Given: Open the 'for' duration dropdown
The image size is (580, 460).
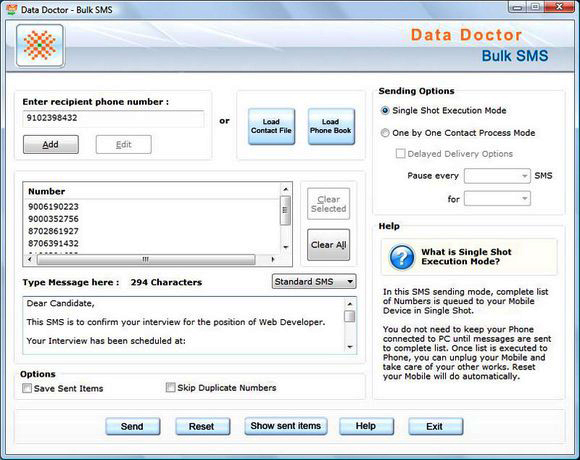Looking at the screenshot, I should pyautogui.click(x=498, y=199).
